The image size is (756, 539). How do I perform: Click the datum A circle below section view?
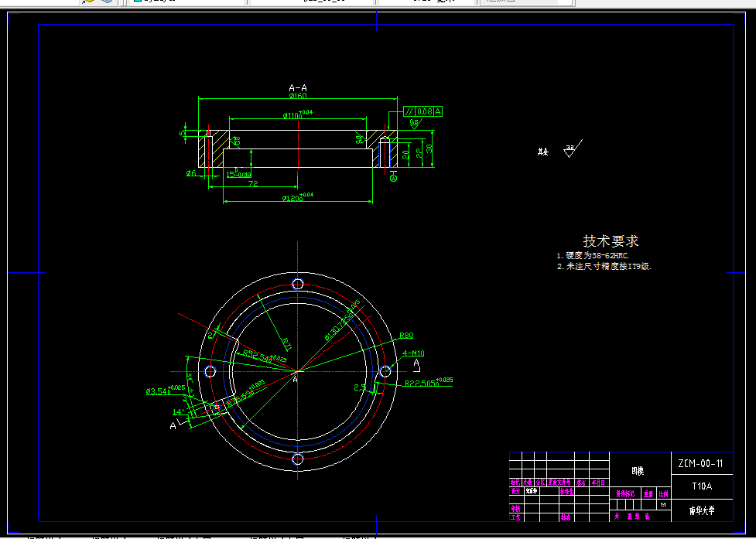point(393,178)
